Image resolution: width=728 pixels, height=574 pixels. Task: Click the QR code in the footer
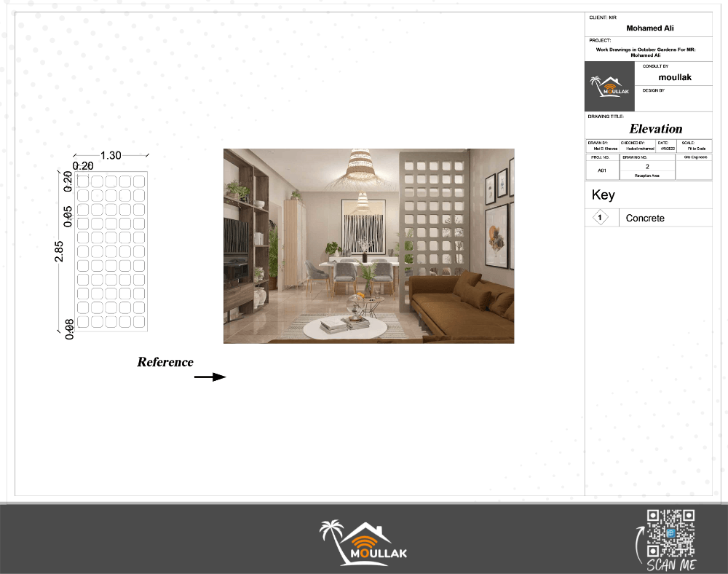tap(670, 532)
